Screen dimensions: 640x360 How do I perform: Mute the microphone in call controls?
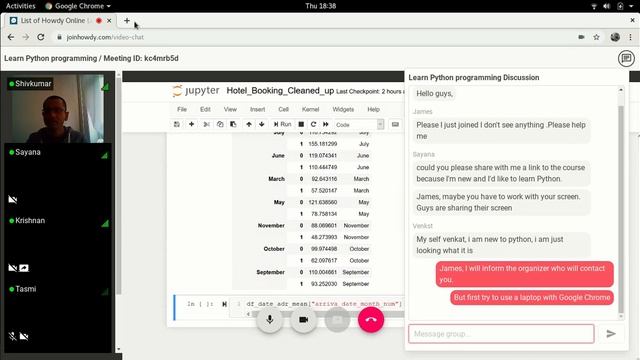pyautogui.click(x=269, y=320)
